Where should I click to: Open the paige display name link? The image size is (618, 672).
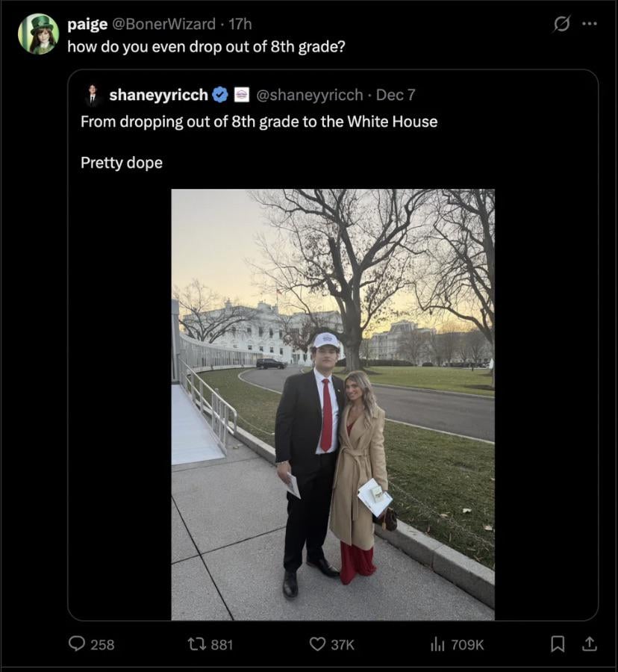[x=87, y=24]
